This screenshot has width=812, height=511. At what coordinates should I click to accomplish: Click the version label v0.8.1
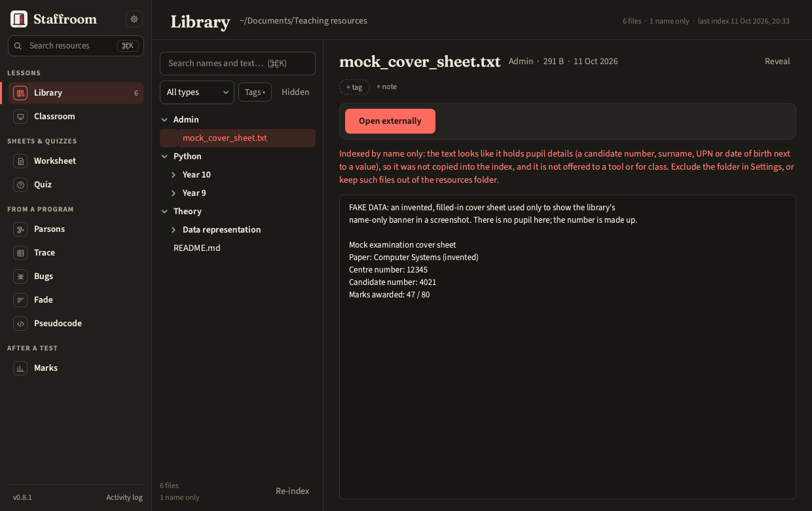coord(22,497)
